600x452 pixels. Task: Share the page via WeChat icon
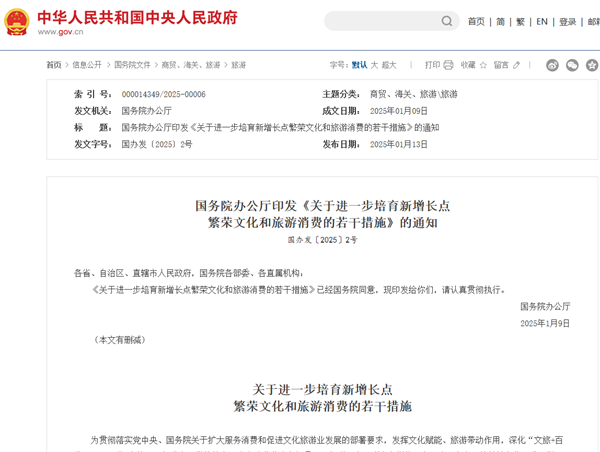coord(572,65)
